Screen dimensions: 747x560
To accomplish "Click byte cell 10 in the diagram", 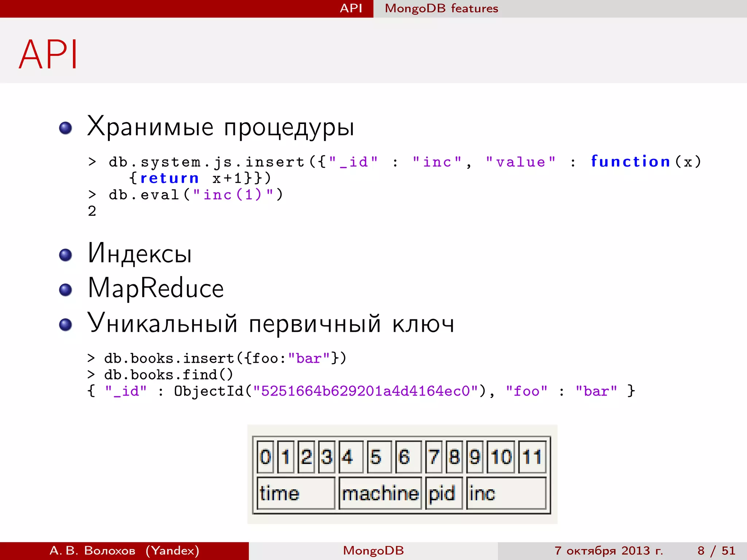I will 501,457.
